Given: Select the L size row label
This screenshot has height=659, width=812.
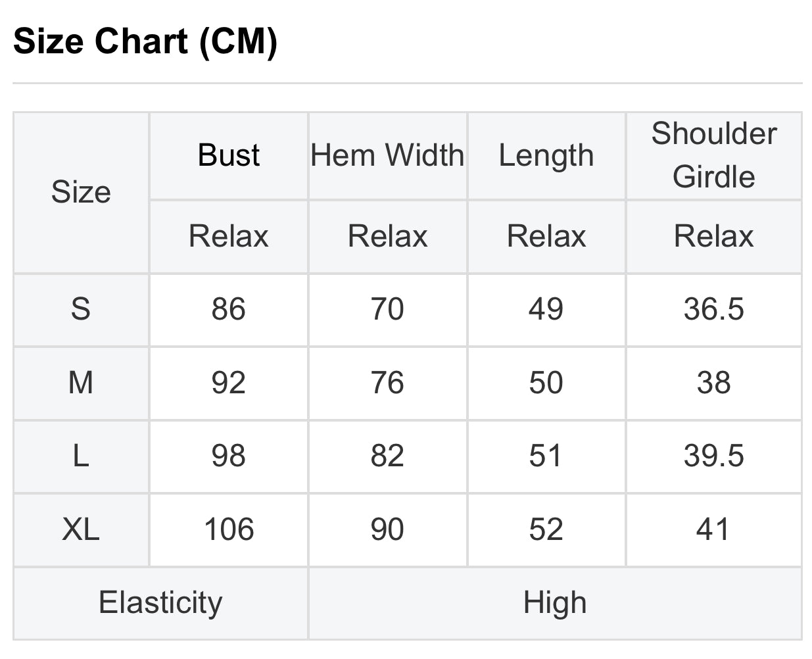Looking at the screenshot, I should (81, 456).
